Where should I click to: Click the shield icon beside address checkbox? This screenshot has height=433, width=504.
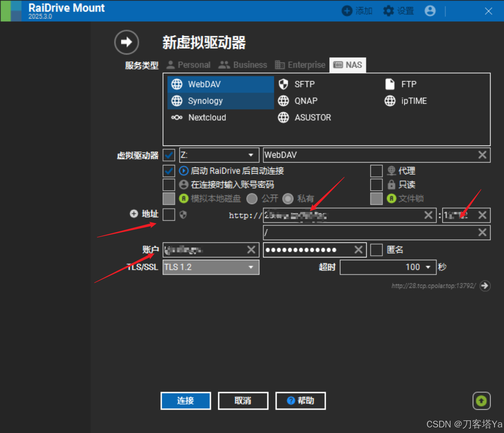(x=183, y=214)
